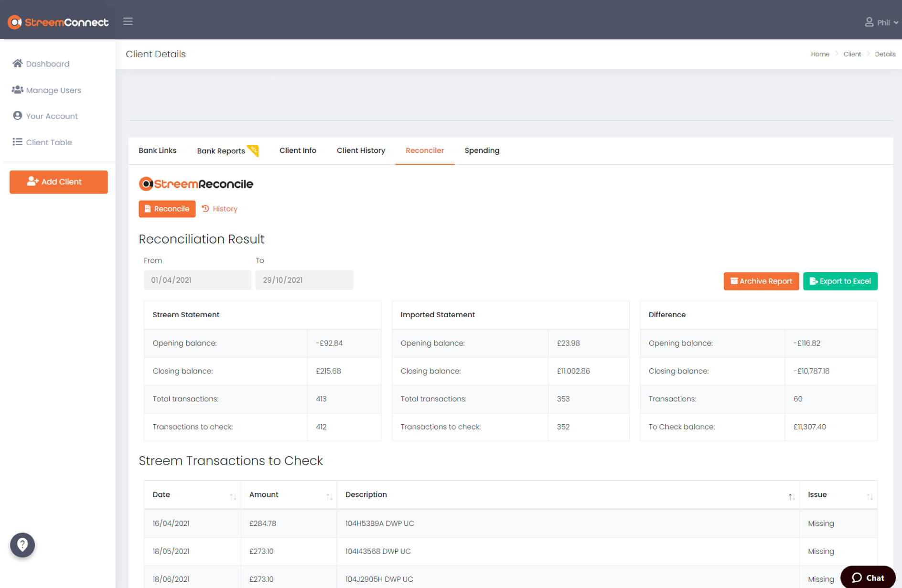The width and height of the screenshot is (902, 588).
Task: Switch to the Client History tab
Action: (x=361, y=150)
